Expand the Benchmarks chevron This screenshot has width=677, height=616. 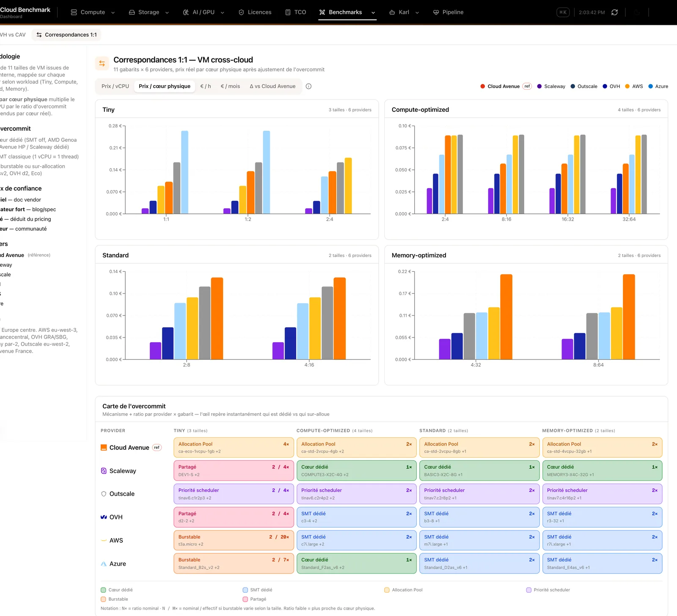click(373, 13)
